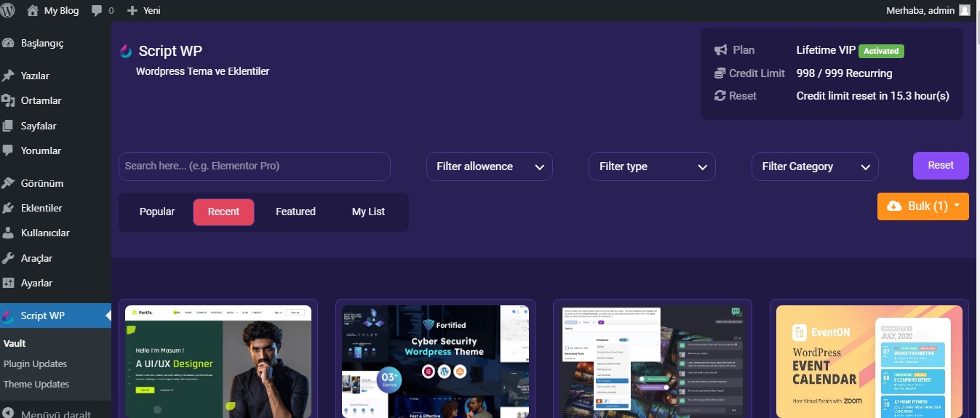Collapse menu via Menüyü daralt icon
The image size is (980, 418).
pos(9,413)
